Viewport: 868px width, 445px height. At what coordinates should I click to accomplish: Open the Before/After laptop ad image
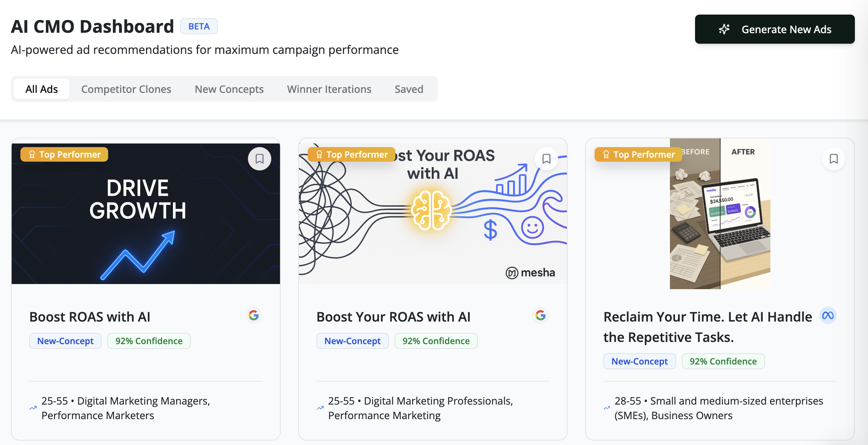pyautogui.click(x=720, y=218)
